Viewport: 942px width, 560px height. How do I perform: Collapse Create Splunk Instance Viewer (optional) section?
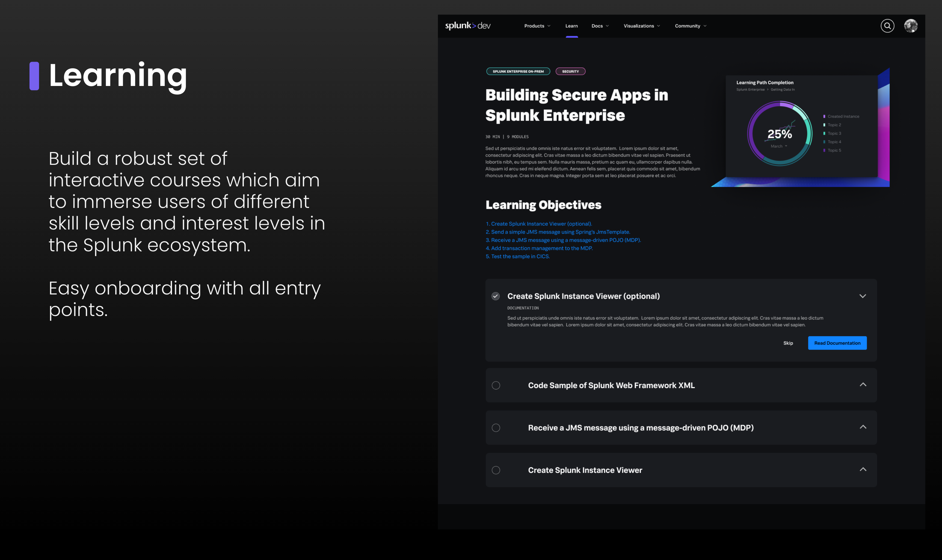pos(862,296)
